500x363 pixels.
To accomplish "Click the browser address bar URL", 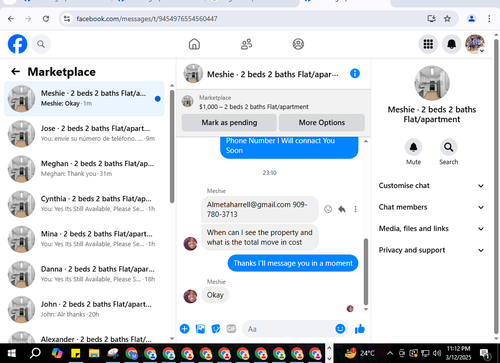I will pyautogui.click(x=147, y=19).
